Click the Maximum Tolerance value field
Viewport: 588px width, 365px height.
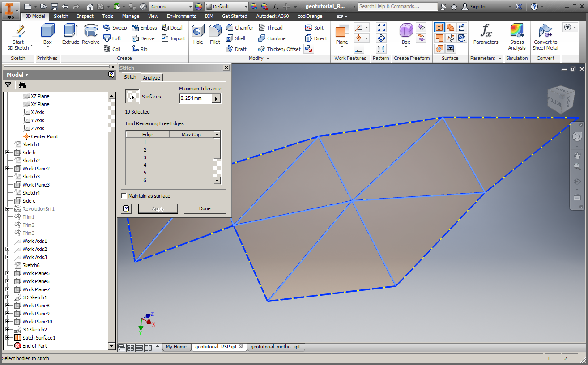pyautogui.click(x=196, y=98)
